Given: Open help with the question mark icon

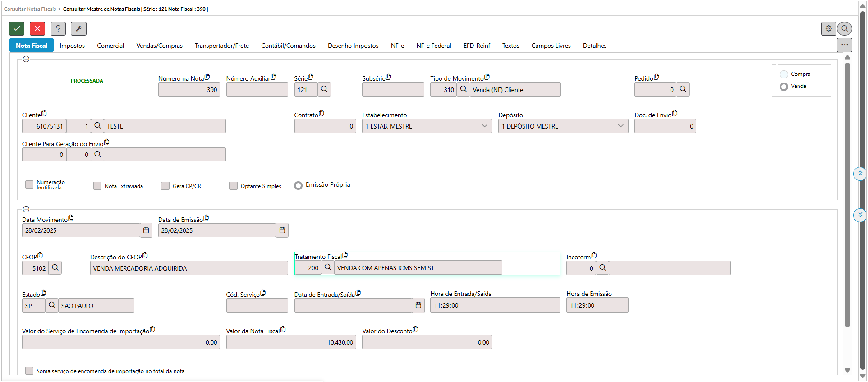Looking at the screenshot, I should [58, 28].
